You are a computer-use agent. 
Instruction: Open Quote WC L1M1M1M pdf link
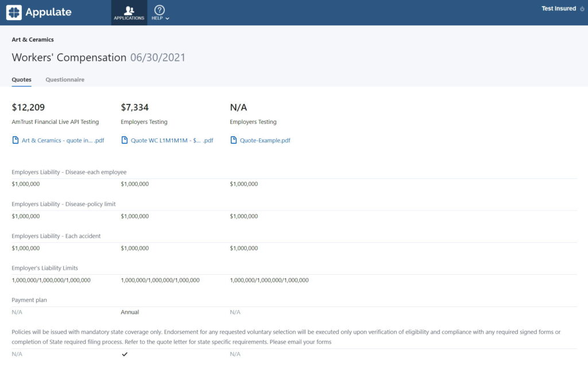(172, 141)
